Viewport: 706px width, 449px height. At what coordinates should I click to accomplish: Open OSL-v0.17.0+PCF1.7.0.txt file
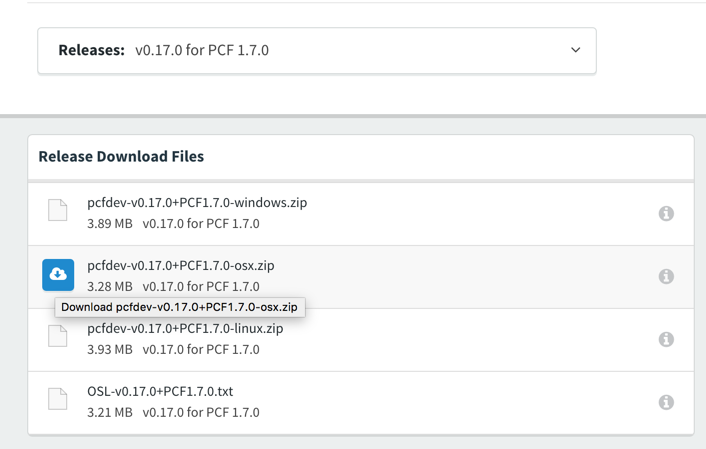[x=160, y=391]
